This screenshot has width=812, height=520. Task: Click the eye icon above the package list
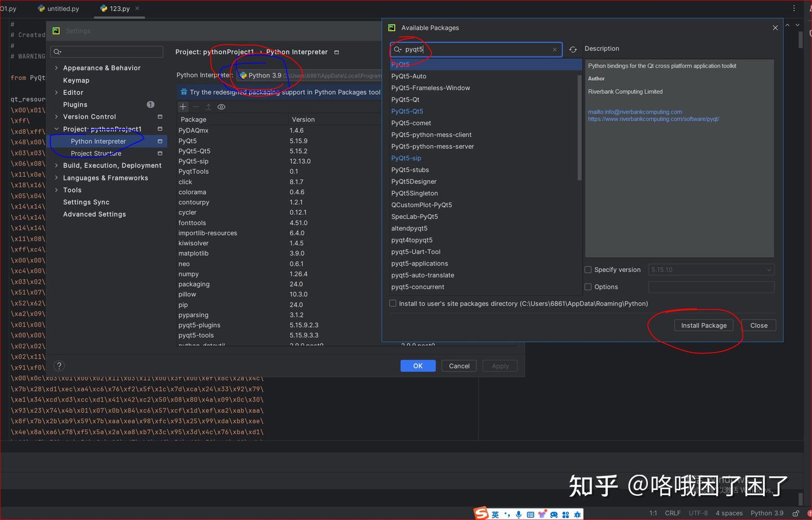point(221,107)
